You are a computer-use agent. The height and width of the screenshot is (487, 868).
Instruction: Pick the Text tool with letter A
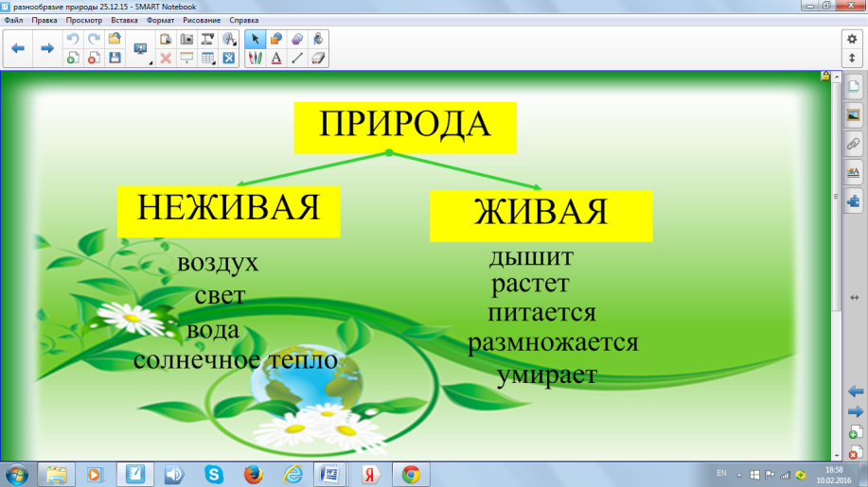pos(275,58)
